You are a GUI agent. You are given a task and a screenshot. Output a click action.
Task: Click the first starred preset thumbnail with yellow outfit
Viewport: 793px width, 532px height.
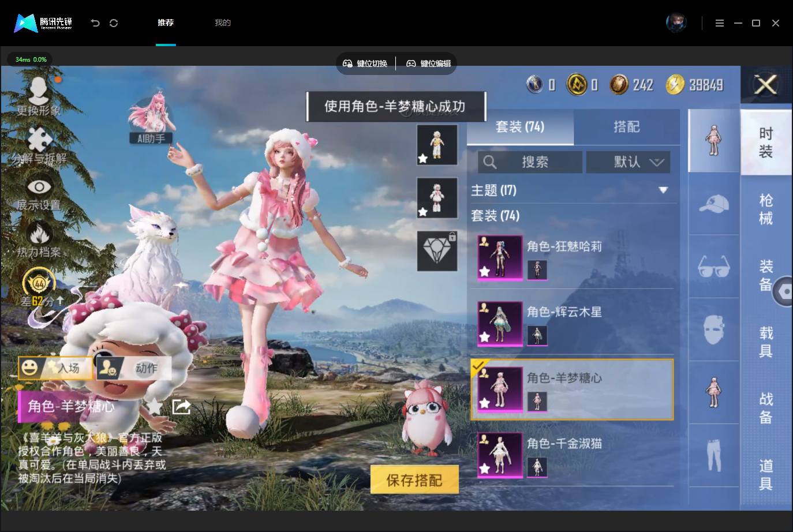(437, 144)
